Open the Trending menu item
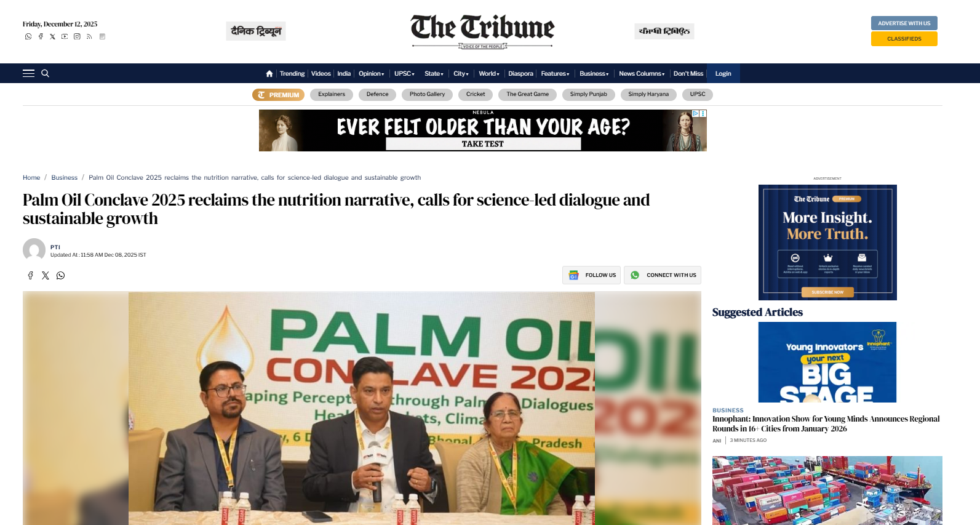The height and width of the screenshot is (525, 980). (292, 73)
